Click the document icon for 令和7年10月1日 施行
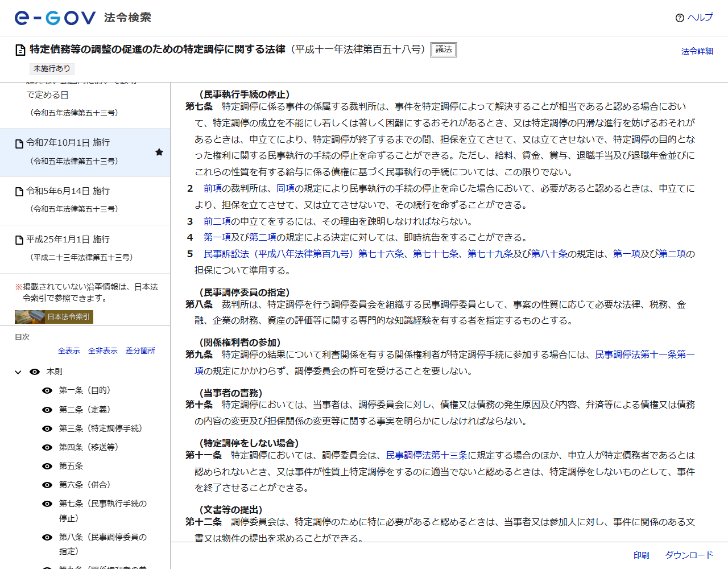Viewport: 728px width, 569px height. (x=19, y=143)
